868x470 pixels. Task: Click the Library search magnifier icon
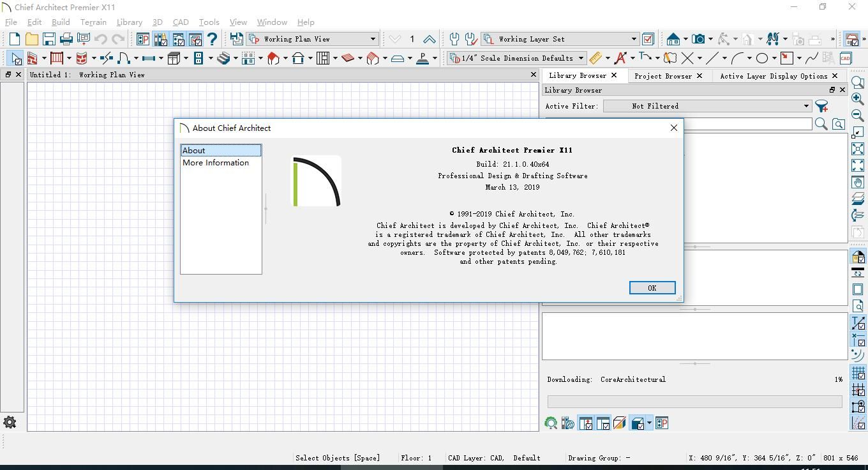821,124
